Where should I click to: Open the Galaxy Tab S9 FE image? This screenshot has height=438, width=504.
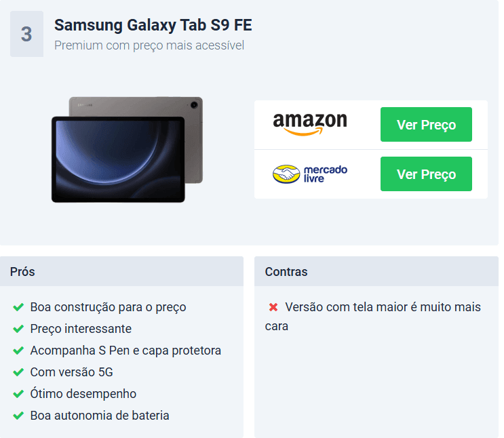point(128,150)
